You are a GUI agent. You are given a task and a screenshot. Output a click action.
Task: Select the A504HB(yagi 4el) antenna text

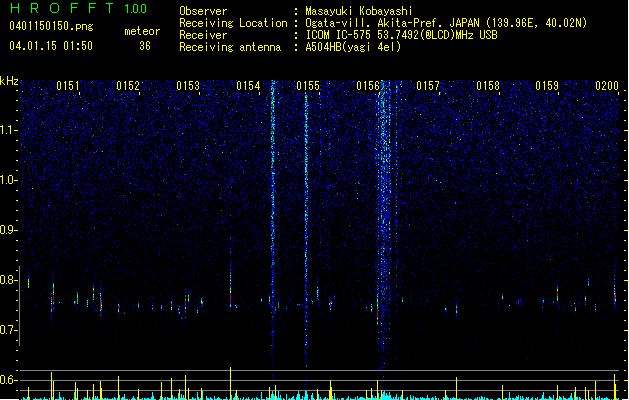coord(353,47)
